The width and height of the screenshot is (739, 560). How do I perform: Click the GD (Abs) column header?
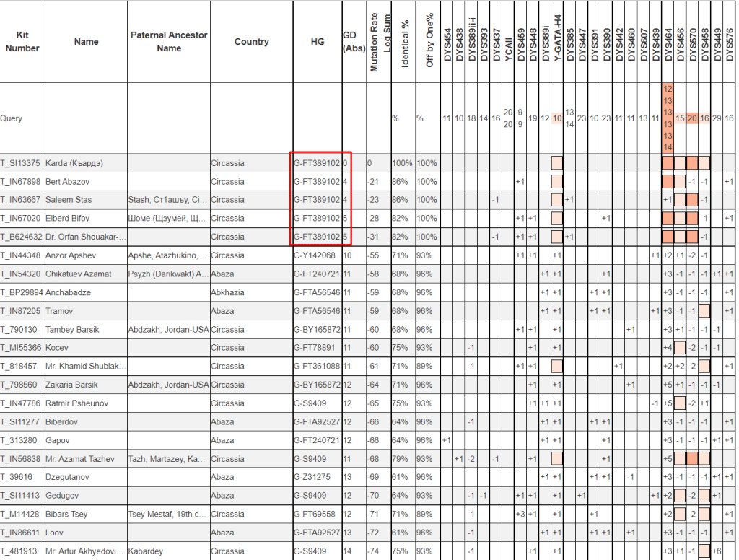(354, 42)
